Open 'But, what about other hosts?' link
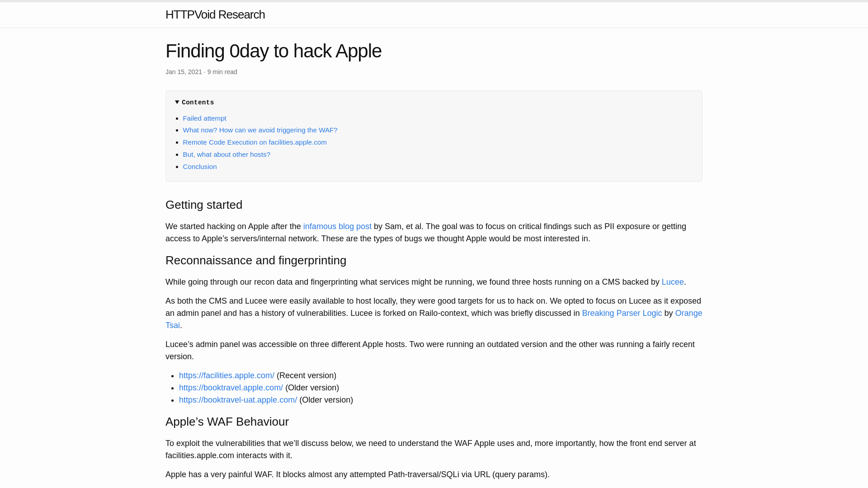This screenshot has width=868, height=488. [x=226, y=155]
